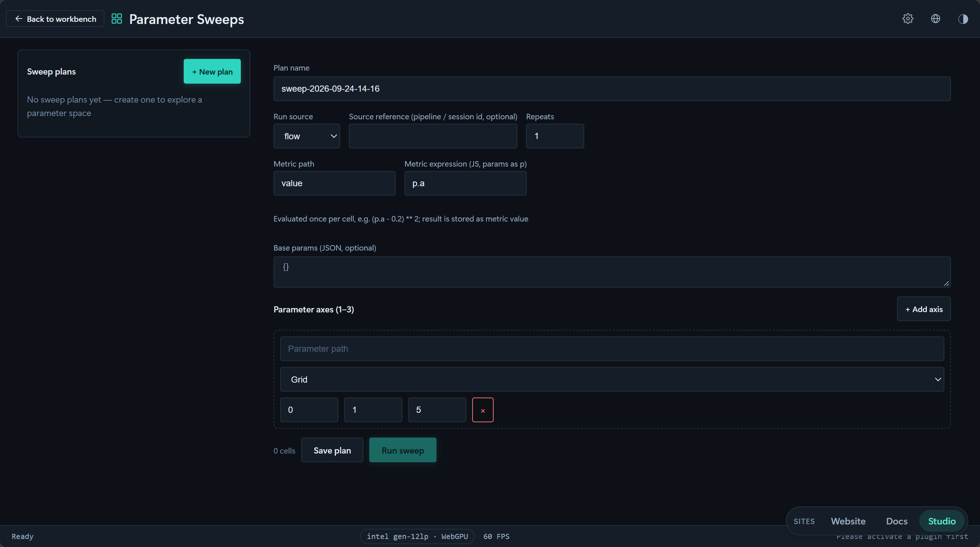980x547 pixels.
Task: Click the Parameter path input
Action: (x=612, y=349)
